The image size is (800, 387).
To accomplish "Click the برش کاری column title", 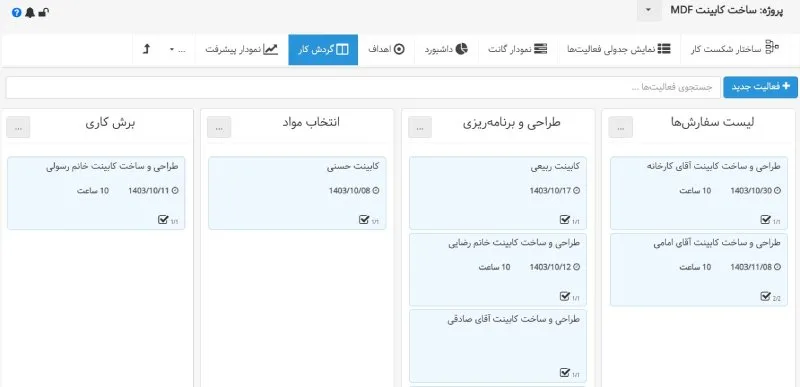I will click(x=111, y=123).
